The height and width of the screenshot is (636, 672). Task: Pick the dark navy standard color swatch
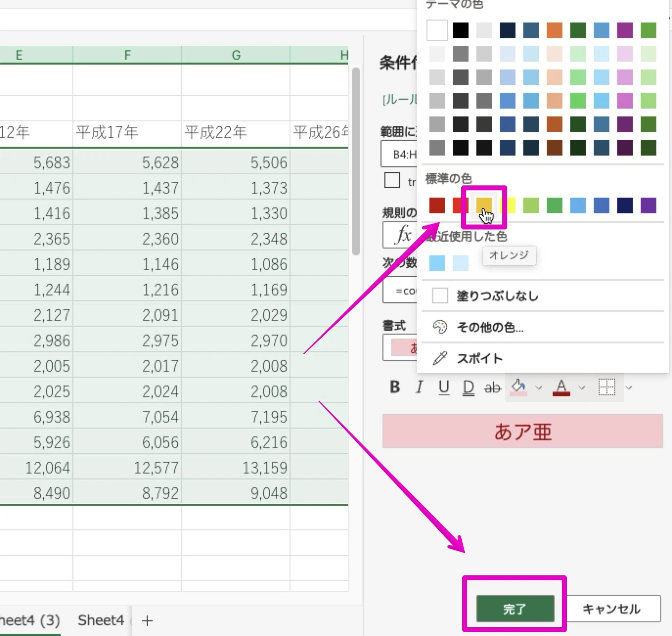point(625,205)
